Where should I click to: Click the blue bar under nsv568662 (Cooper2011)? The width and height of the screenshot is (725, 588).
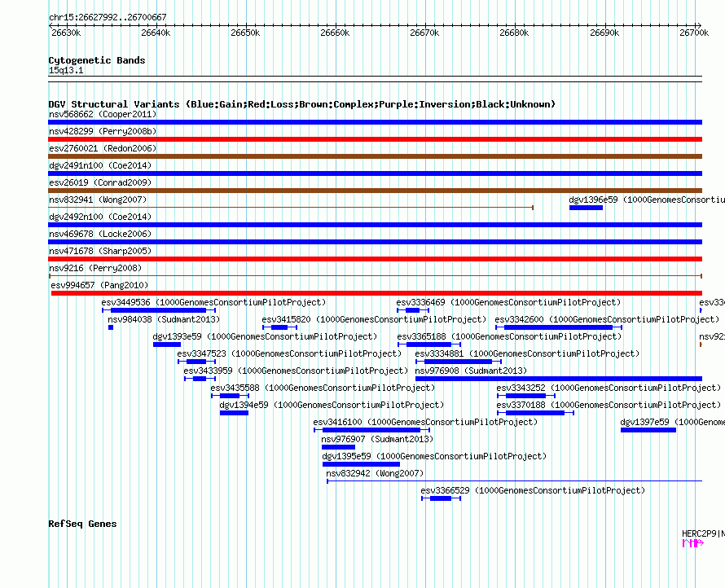[375, 122]
